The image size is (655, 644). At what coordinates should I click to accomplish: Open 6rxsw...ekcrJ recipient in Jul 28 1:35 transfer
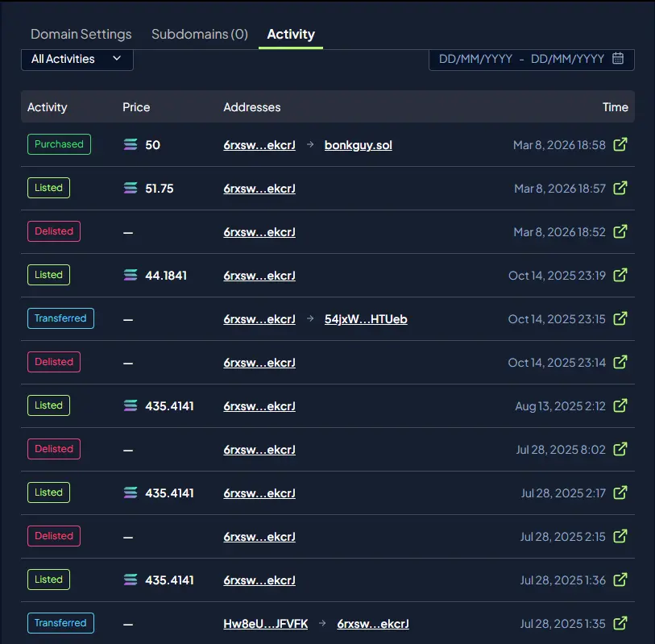coord(373,624)
